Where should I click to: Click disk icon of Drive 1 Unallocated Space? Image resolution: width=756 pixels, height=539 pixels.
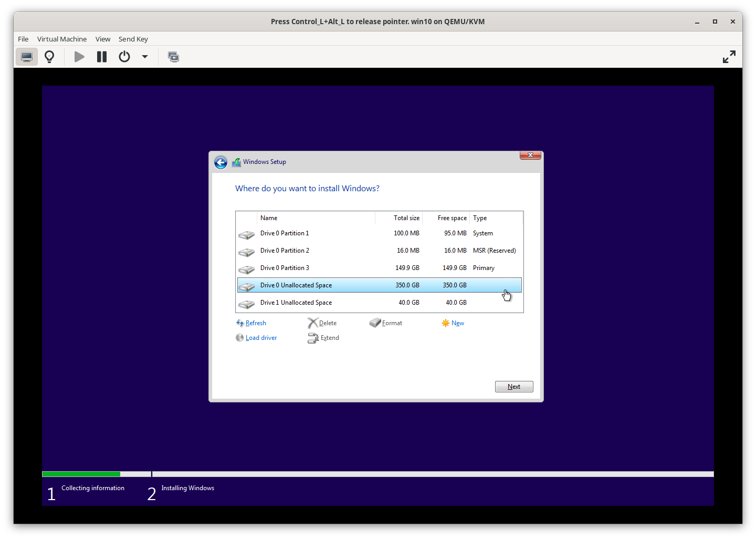pos(246,304)
